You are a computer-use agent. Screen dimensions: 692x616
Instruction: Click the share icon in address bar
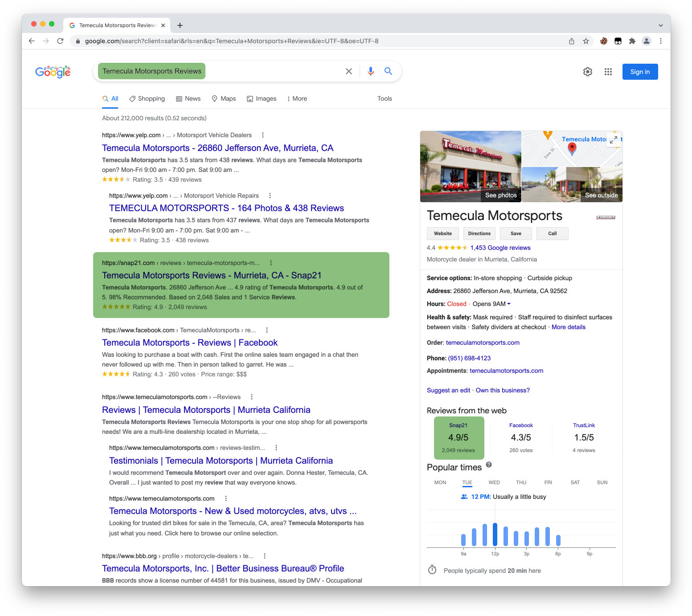572,41
